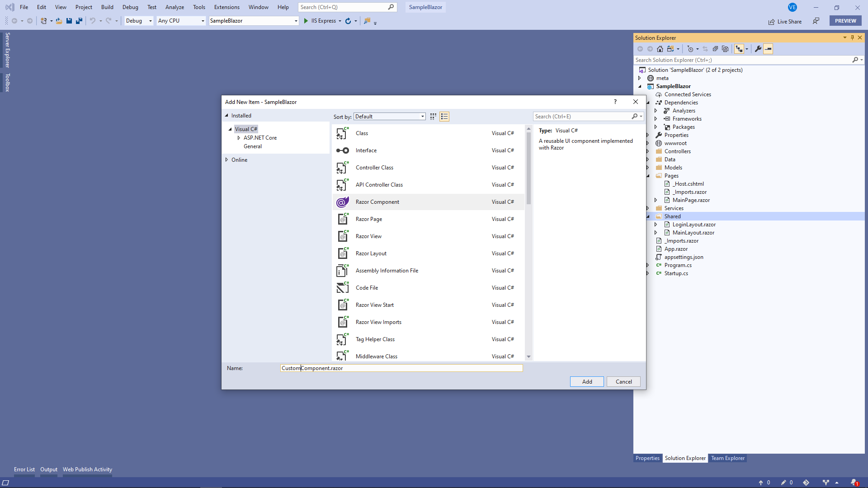Open the Server Explorer side tab

point(7,50)
